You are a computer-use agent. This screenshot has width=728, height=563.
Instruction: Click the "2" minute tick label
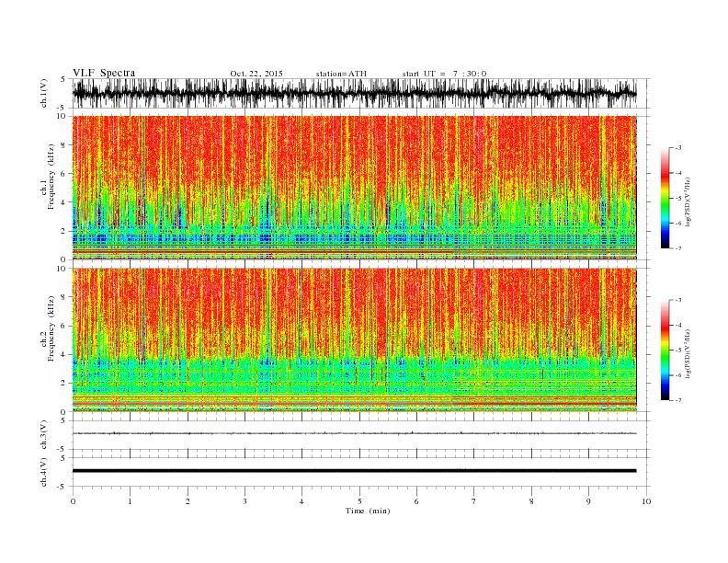188,501
